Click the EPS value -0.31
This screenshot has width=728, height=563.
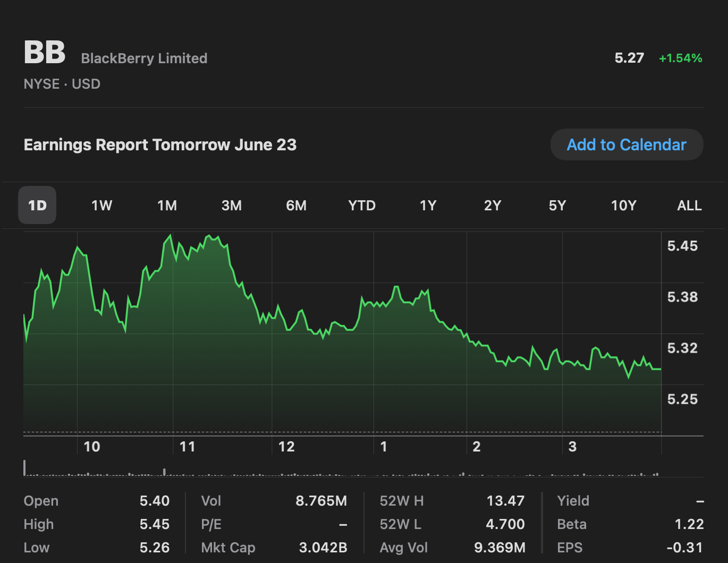[x=685, y=548]
